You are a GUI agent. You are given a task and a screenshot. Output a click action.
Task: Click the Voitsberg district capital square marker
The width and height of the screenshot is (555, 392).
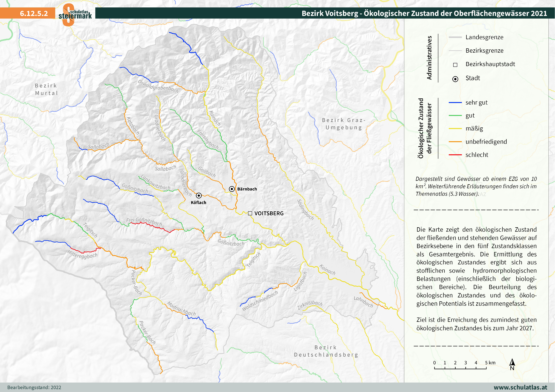tap(250, 213)
